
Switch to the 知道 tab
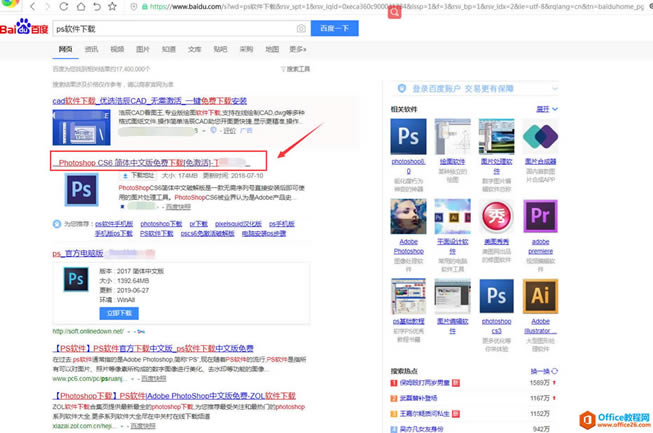(x=169, y=49)
